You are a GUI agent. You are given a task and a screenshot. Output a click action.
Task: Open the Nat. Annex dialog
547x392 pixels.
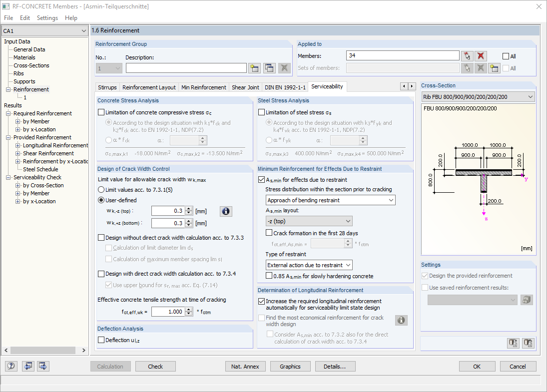click(x=245, y=366)
